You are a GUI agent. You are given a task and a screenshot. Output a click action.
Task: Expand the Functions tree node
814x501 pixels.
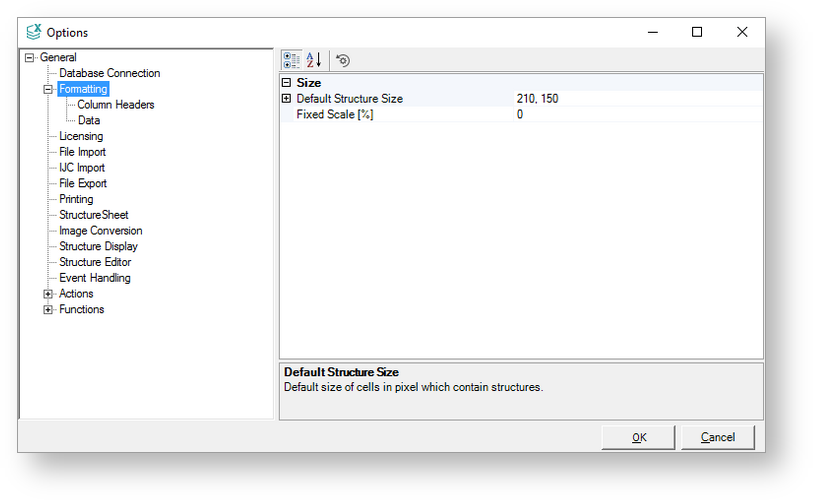click(x=48, y=310)
